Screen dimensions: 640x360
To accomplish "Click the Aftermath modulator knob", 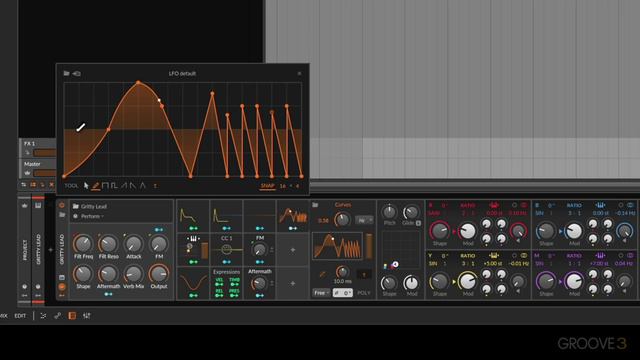I will point(259,283).
